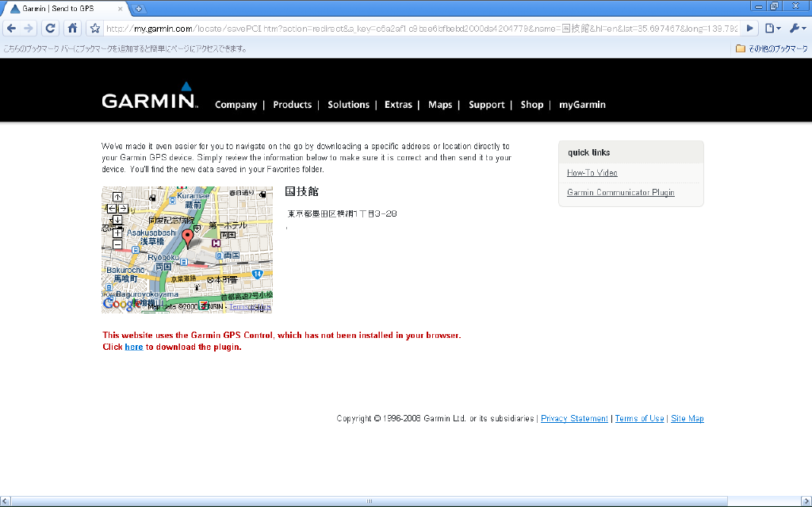
Task: Open the new tab plus button
Action: (138, 8)
